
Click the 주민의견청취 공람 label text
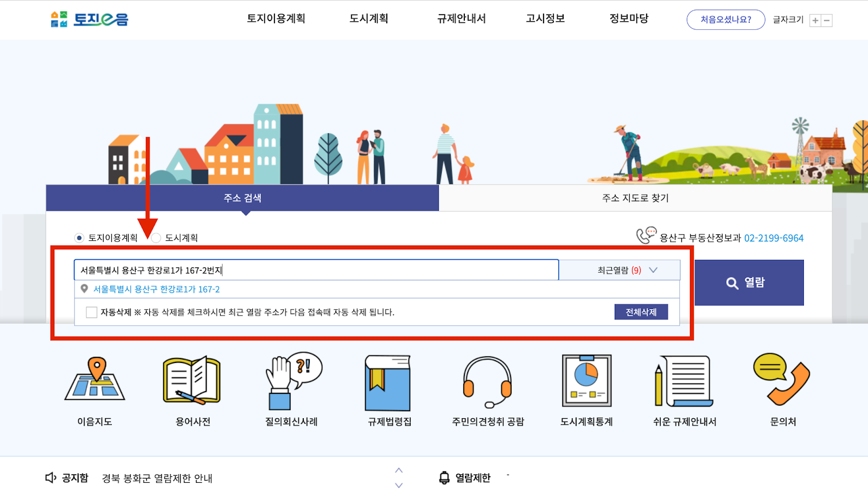pyautogui.click(x=488, y=421)
